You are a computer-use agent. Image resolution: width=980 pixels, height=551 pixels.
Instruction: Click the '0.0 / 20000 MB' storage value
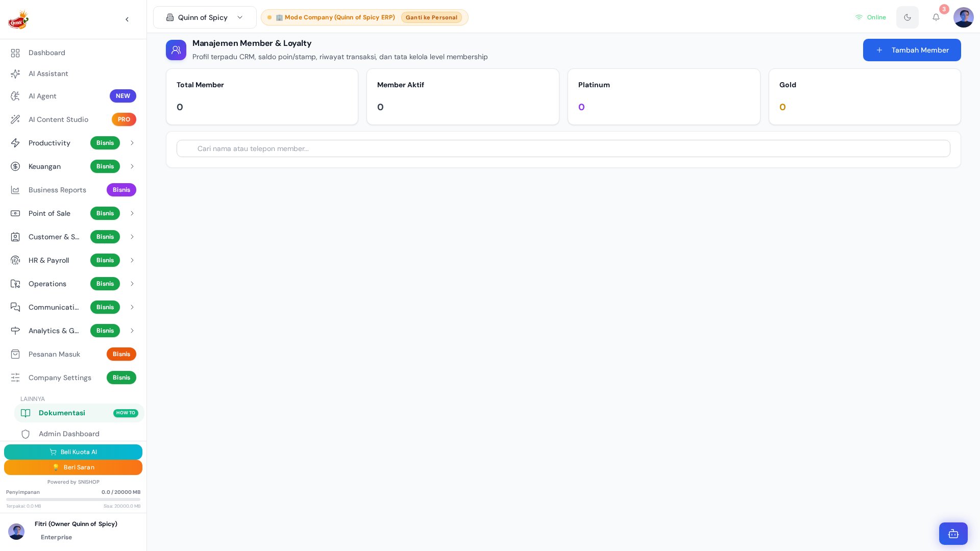[121, 492]
